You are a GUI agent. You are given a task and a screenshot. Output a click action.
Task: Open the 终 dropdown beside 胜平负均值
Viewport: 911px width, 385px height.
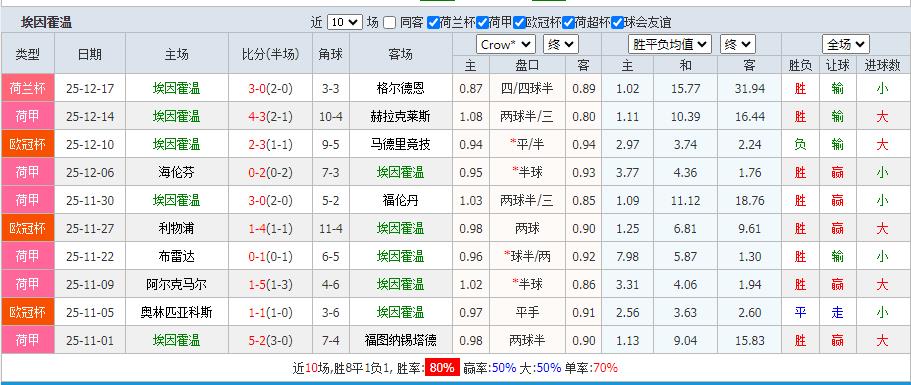click(738, 44)
